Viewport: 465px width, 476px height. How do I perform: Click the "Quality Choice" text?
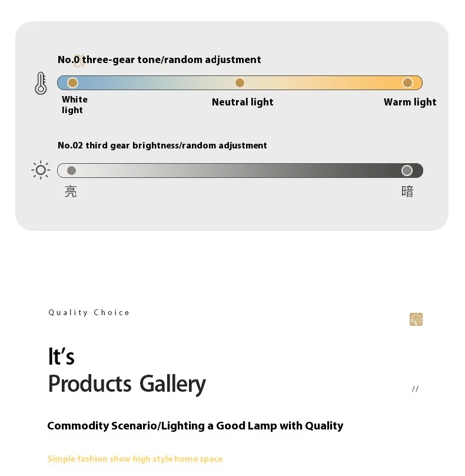point(89,313)
